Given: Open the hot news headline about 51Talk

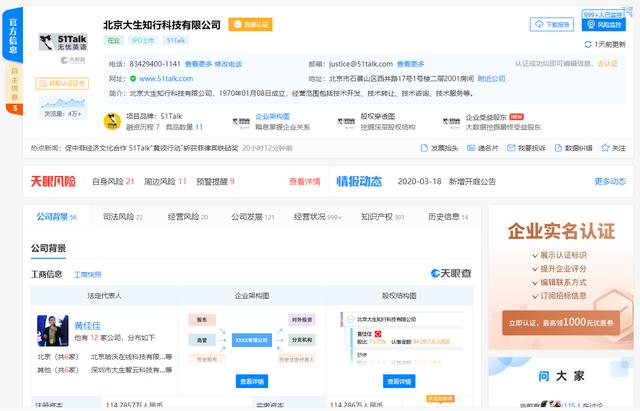Looking at the screenshot, I should click(151, 148).
